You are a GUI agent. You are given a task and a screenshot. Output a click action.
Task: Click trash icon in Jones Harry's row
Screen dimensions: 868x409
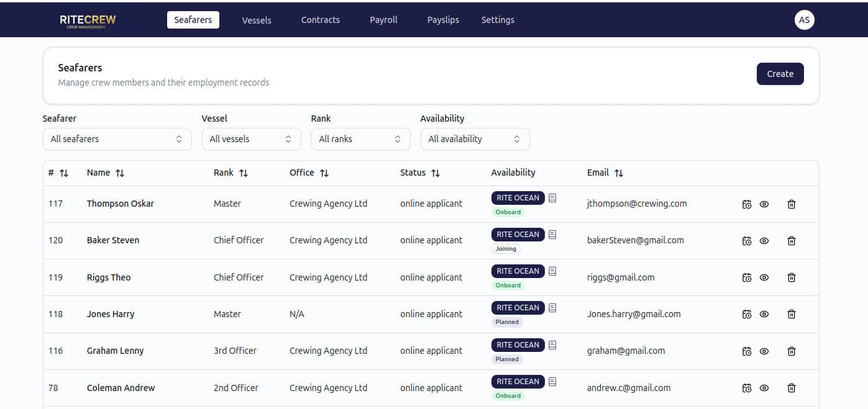791,315
